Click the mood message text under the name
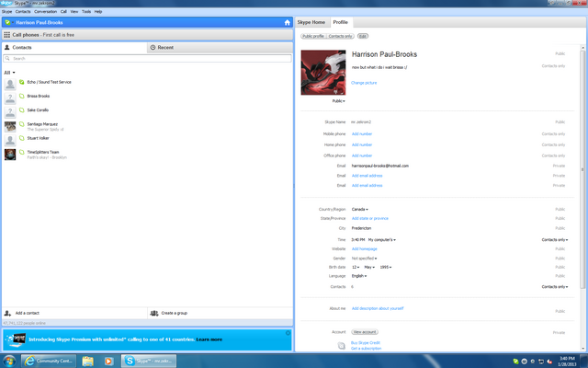 (x=379, y=67)
